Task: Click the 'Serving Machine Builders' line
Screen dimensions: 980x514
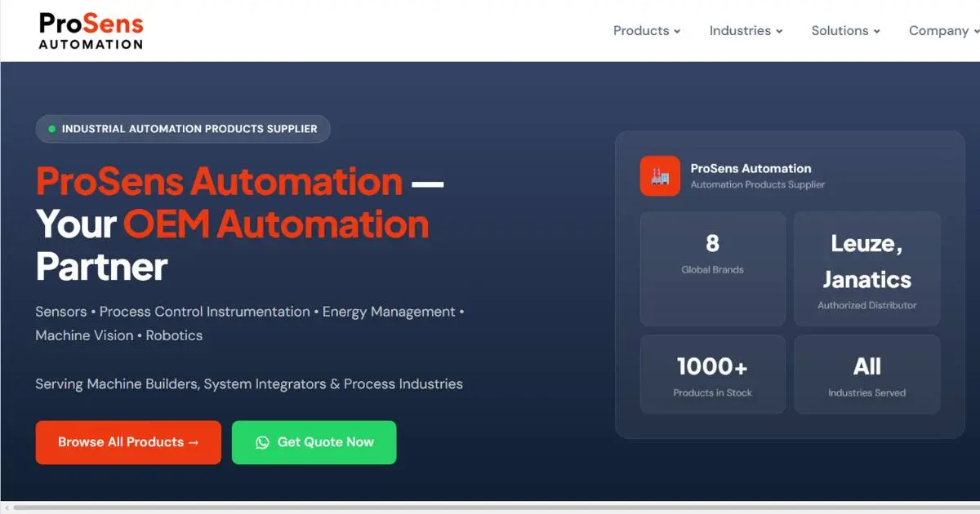Action: [x=249, y=383]
